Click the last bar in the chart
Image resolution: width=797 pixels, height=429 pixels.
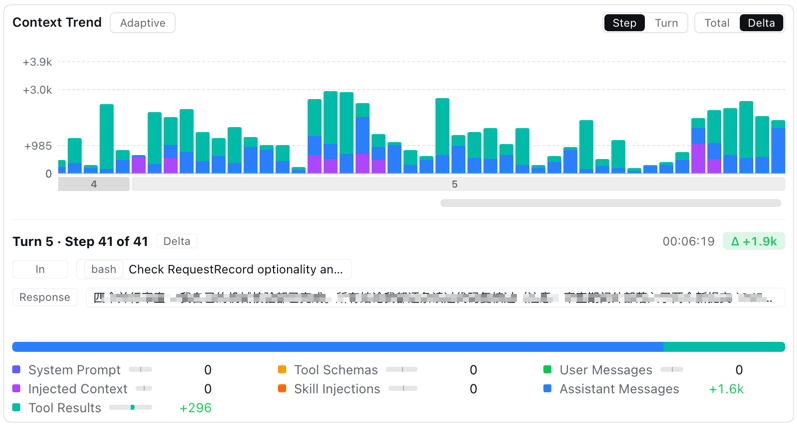coord(778,147)
